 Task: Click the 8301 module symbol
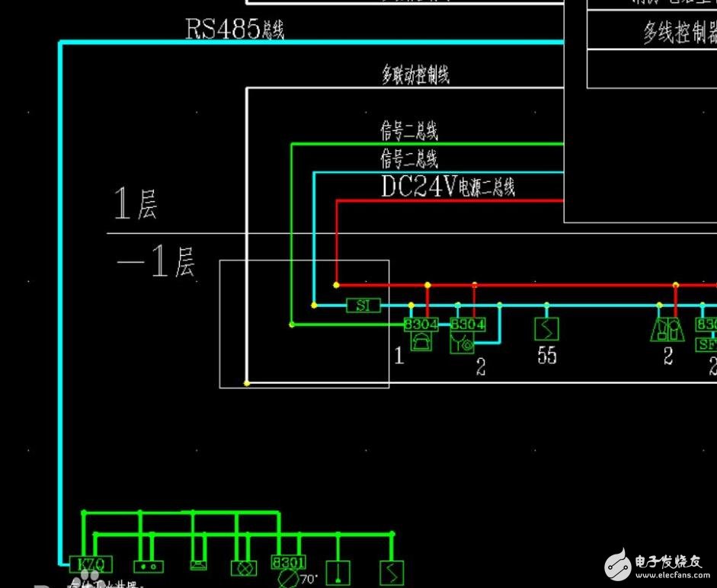288,564
